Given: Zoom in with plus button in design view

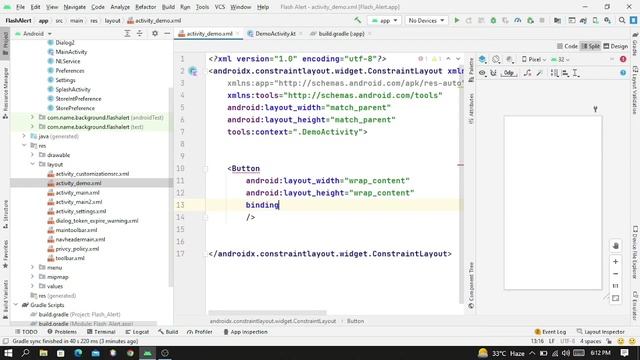Looking at the screenshot, I should (616, 262).
